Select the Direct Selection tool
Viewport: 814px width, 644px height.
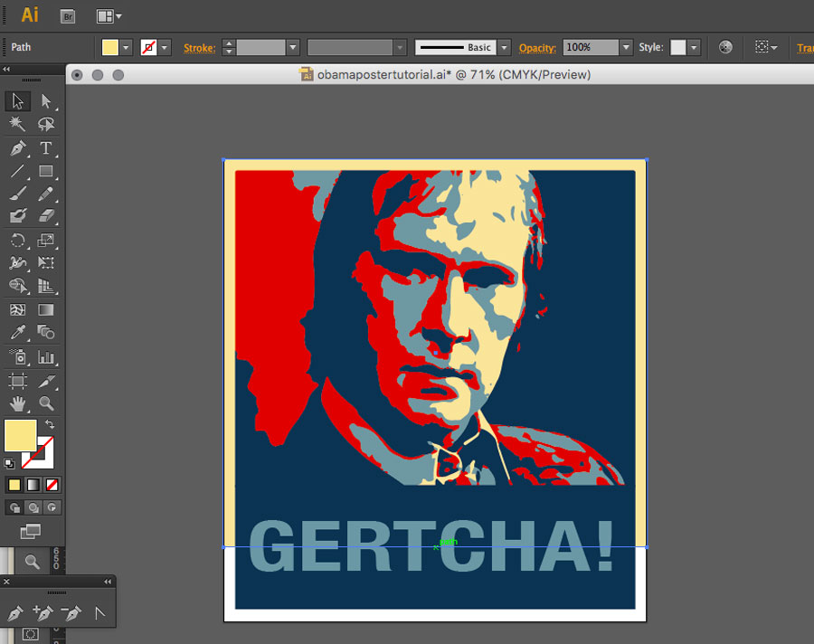tap(46, 101)
